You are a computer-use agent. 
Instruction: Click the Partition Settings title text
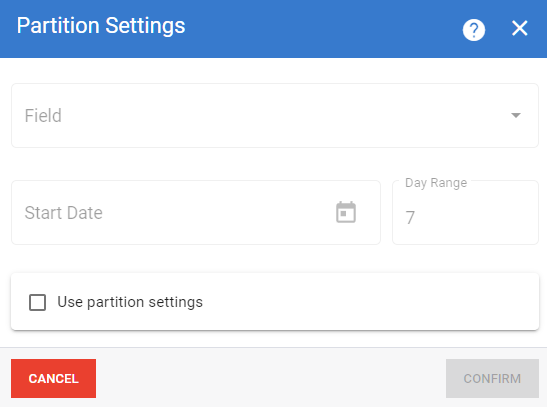[101, 26]
